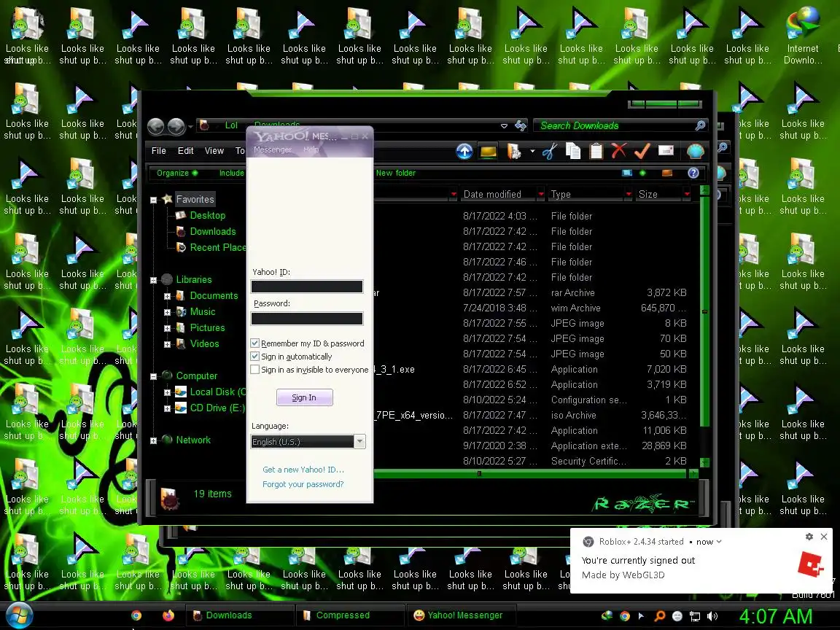Click the Yahoo! ID input field
This screenshot has height=630, width=840.
click(307, 287)
